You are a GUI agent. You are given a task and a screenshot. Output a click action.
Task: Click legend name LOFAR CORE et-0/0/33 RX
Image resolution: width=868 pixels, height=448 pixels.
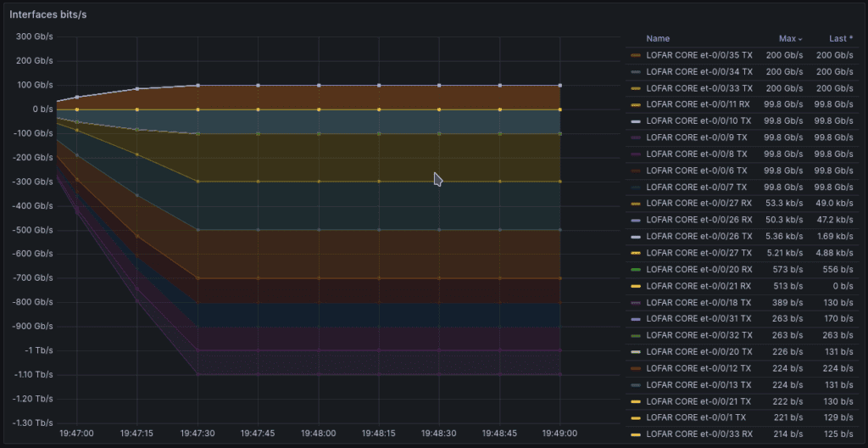(x=699, y=434)
